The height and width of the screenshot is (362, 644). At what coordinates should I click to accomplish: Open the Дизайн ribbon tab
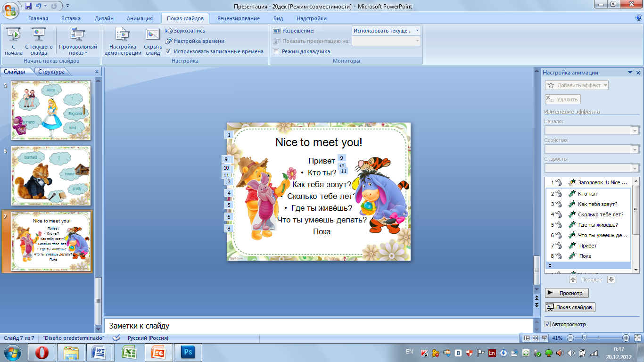(x=104, y=18)
